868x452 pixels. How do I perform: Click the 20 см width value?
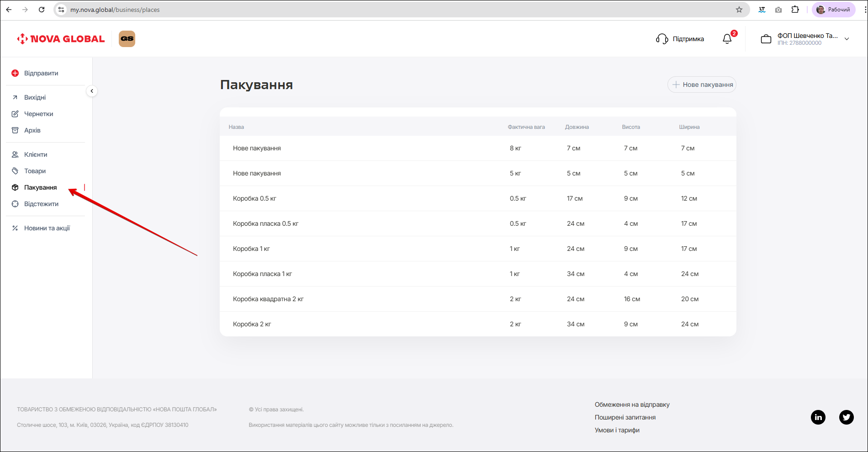tap(690, 299)
